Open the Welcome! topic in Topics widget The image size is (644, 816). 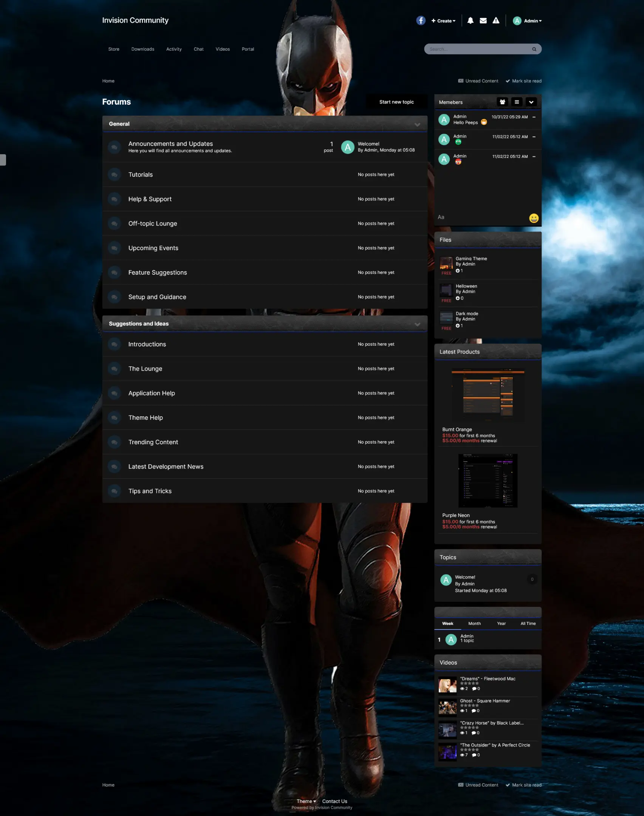coord(465,577)
